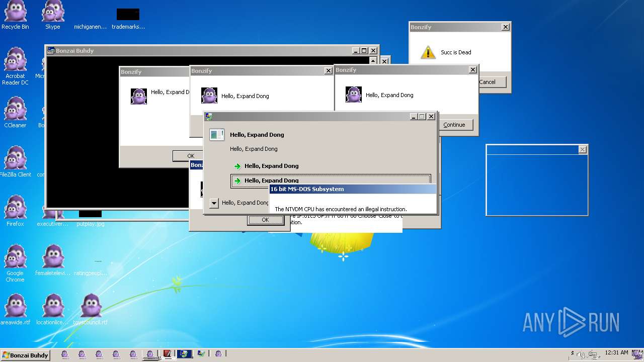The width and height of the screenshot is (644, 362).
Task: Click Bonzi show-desktop corner icon
Action: click(638, 355)
